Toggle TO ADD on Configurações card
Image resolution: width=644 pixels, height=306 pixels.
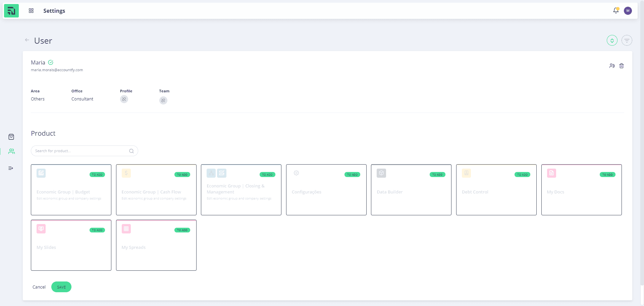click(x=352, y=175)
